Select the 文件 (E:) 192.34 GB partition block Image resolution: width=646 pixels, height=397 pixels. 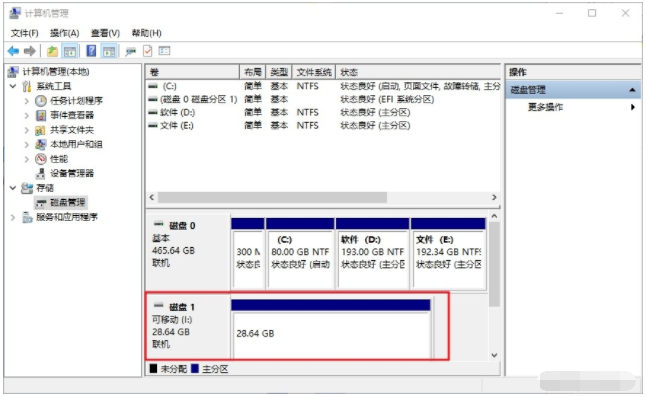pos(448,254)
